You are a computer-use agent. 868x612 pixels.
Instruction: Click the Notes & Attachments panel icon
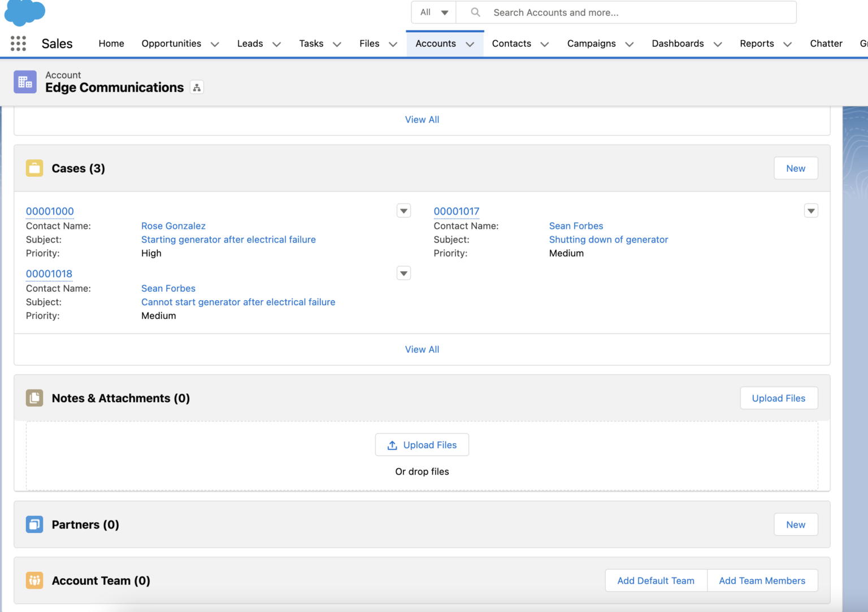[34, 398]
